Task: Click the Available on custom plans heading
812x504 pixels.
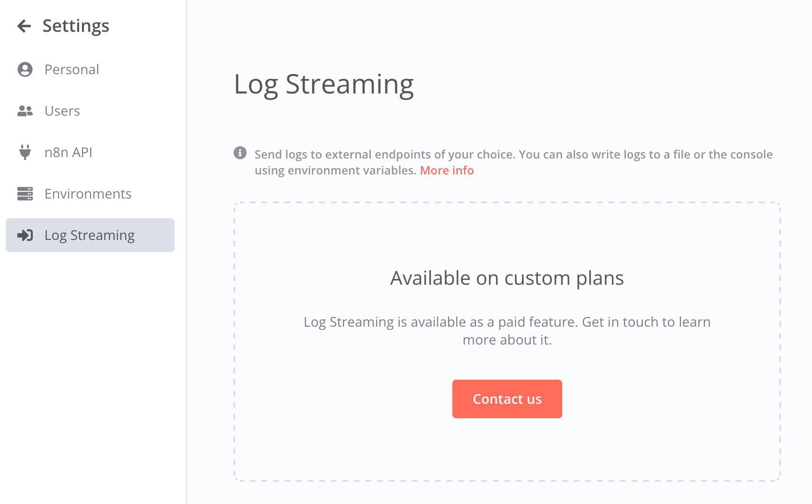Action: [x=507, y=278]
